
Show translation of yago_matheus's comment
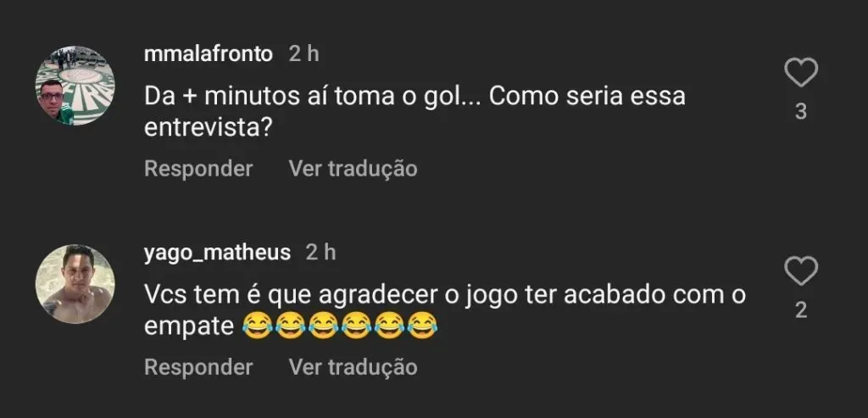tap(353, 367)
